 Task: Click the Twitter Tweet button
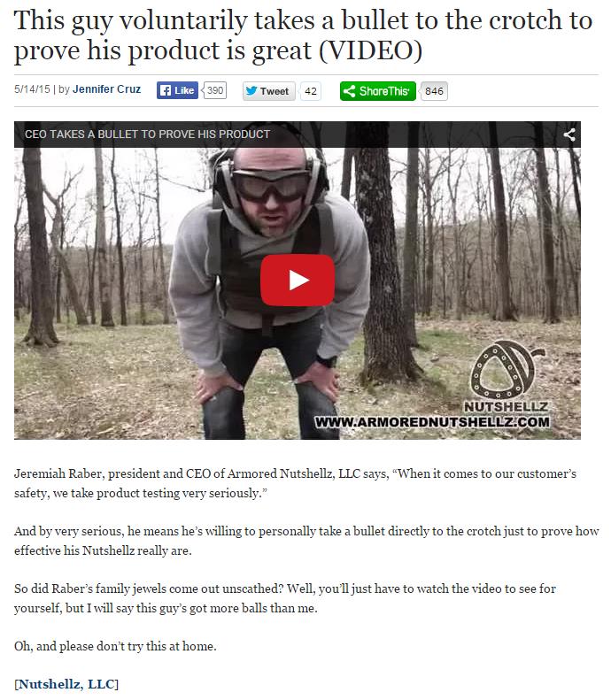pos(268,91)
